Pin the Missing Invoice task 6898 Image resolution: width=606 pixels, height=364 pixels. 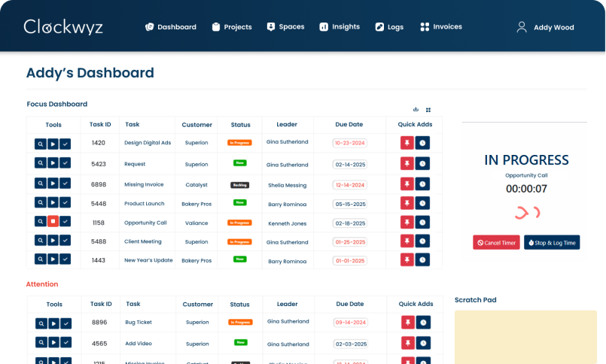click(407, 183)
